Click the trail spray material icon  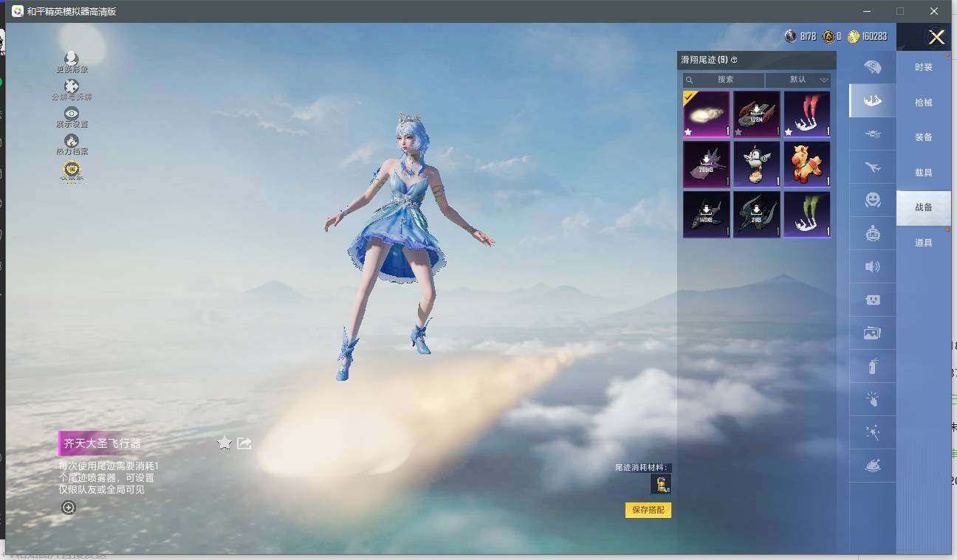click(x=661, y=484)
